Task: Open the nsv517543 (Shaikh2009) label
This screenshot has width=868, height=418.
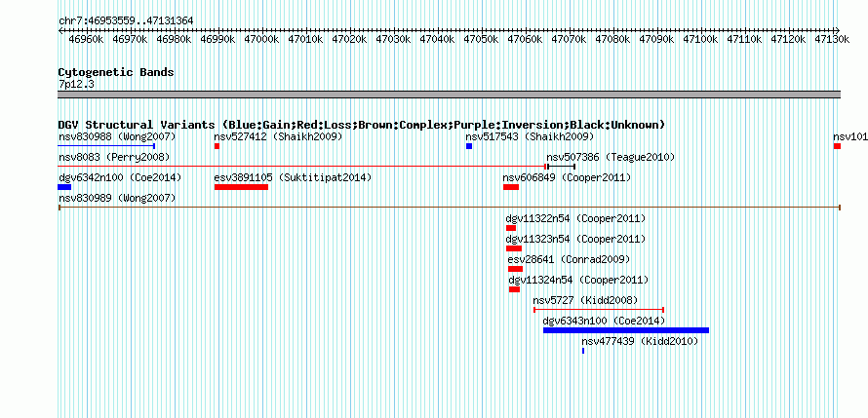Action: point(530,136)
